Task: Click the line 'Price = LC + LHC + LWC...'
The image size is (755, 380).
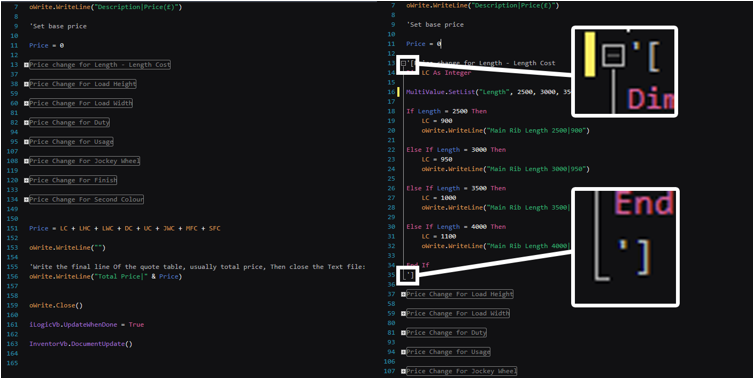Action: click(125, 228)
